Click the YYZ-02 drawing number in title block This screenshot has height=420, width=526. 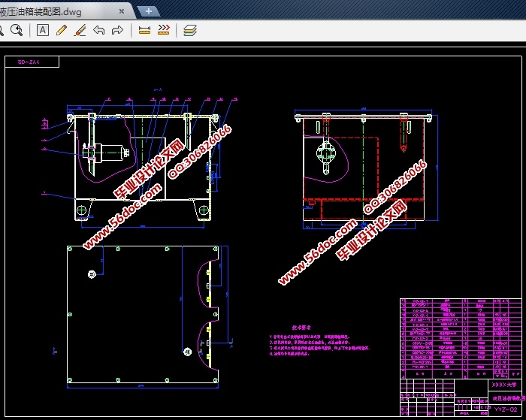point(504,409)
